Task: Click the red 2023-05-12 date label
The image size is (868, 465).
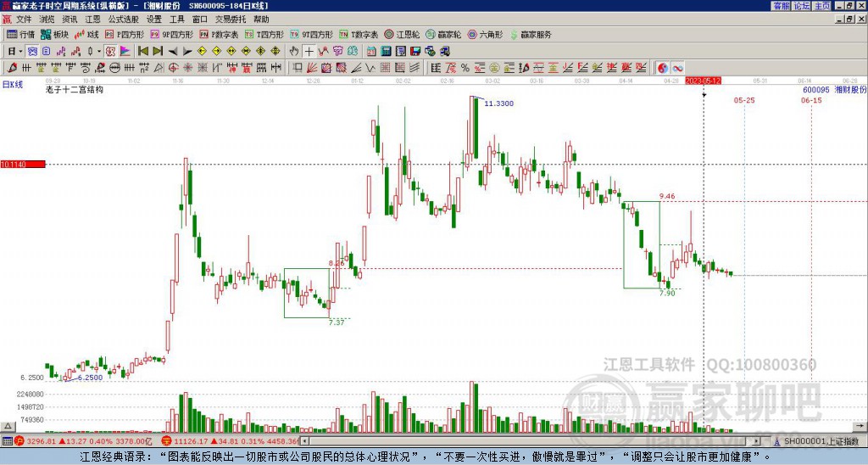Action: [x=703, y=81]
